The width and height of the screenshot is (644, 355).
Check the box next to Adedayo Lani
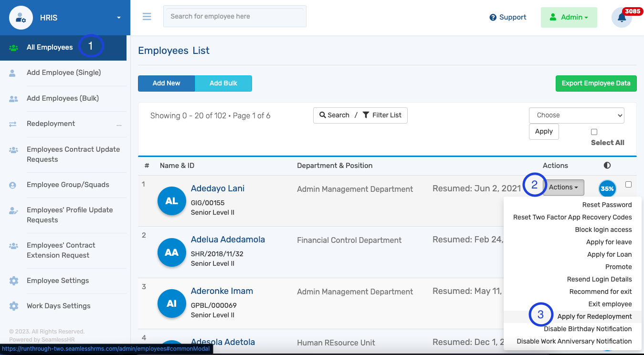tap(628, 184)
